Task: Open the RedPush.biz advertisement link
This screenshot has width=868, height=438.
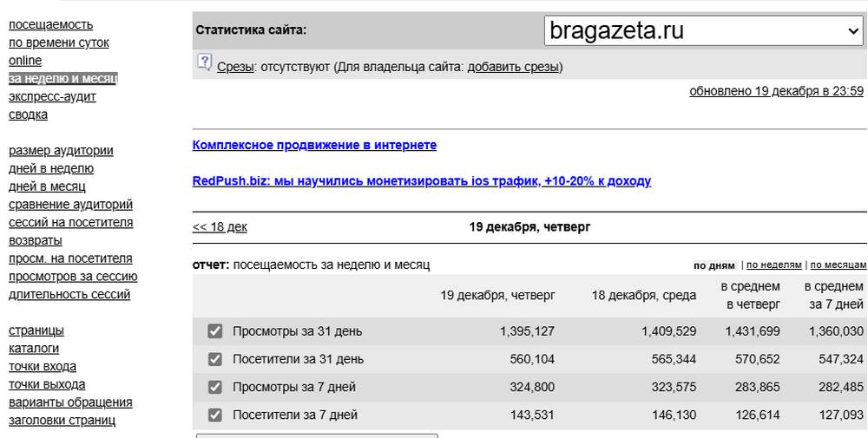Action: tap(421, 181)
